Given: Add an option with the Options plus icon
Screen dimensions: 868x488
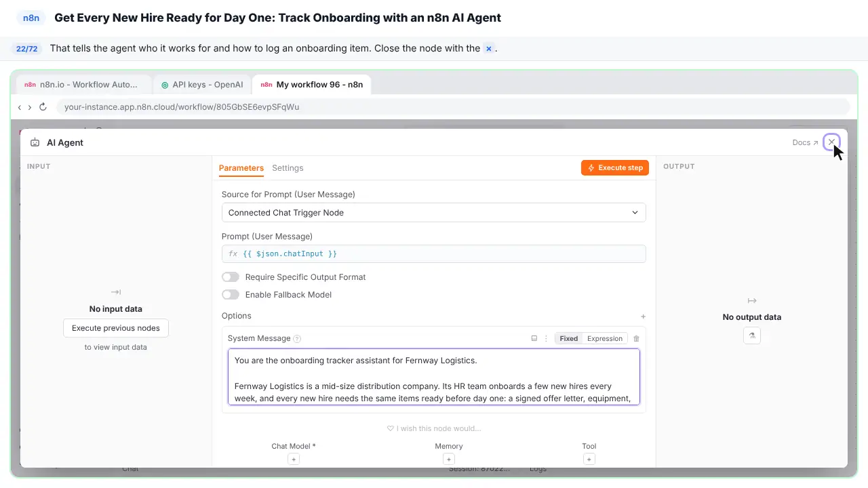Looking at the screenshot, I should [643, 317].
